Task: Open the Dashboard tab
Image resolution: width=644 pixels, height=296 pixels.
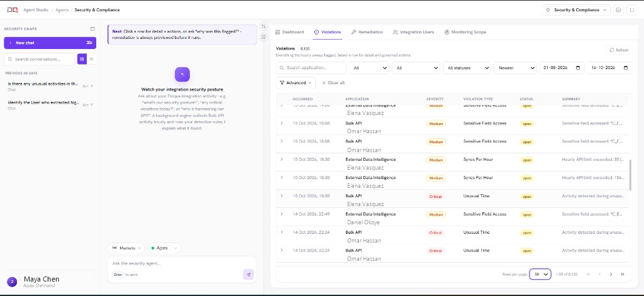Action: 290,32
